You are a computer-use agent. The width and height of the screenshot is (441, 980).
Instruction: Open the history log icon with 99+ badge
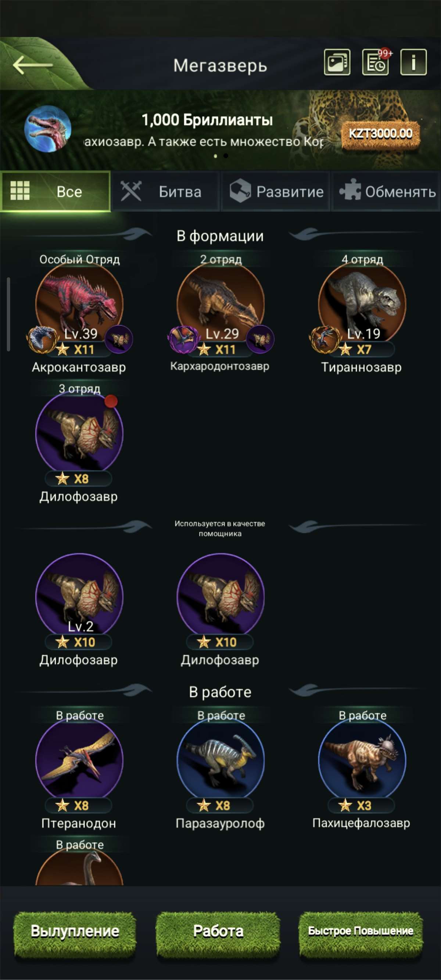point(376,62)
